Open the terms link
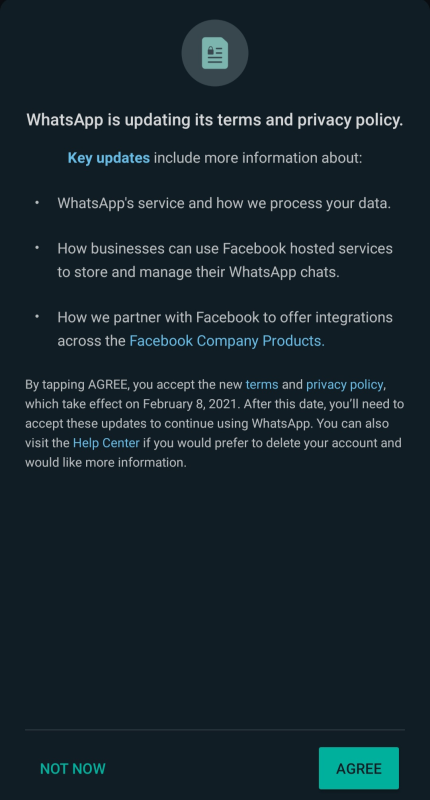 click(262, 385)
